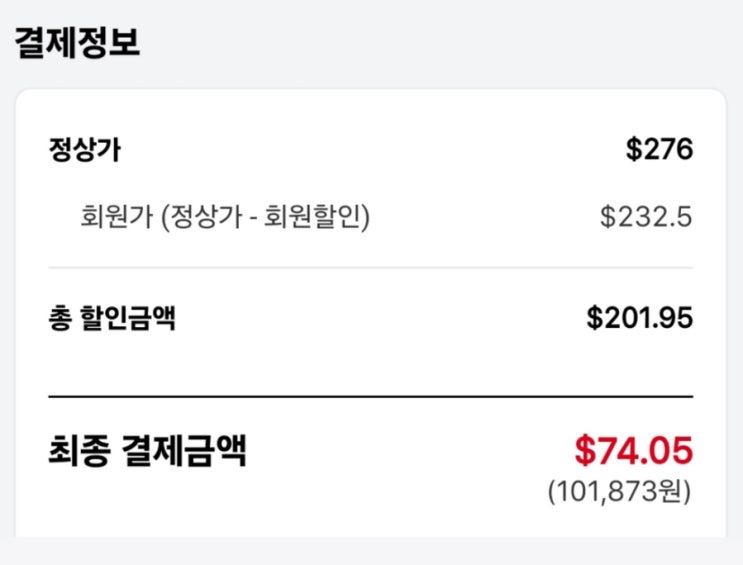Click the 총 할인금액 label
Image resolution: width=743 pixels, height=565 pixels.
pyautogui.click(x=112, y=319)
